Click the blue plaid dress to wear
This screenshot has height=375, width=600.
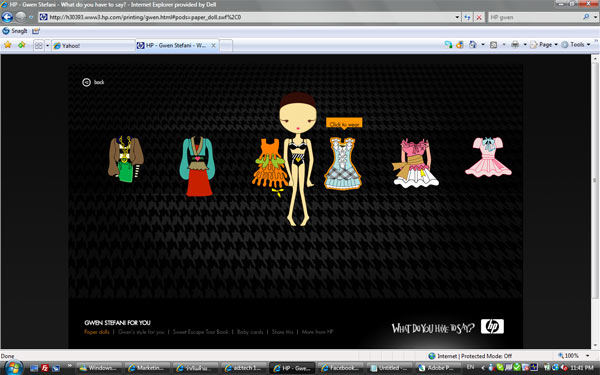pos(342,163)
